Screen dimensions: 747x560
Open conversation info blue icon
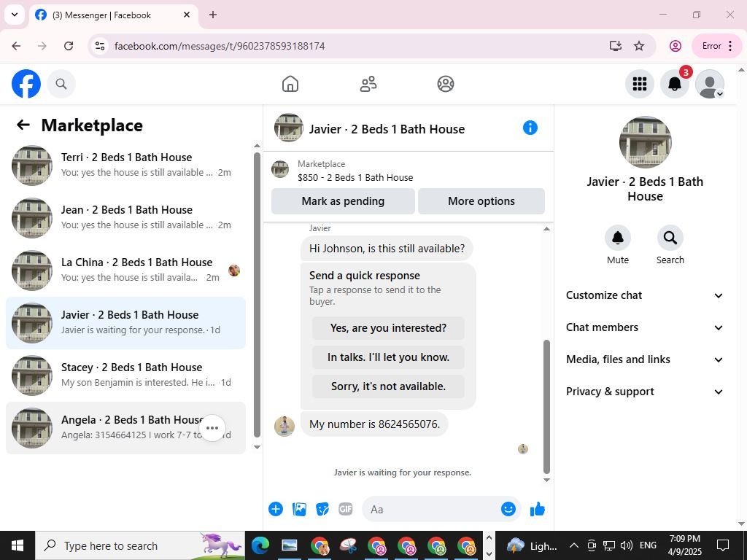pyautogui.click(x=530, y=128)
